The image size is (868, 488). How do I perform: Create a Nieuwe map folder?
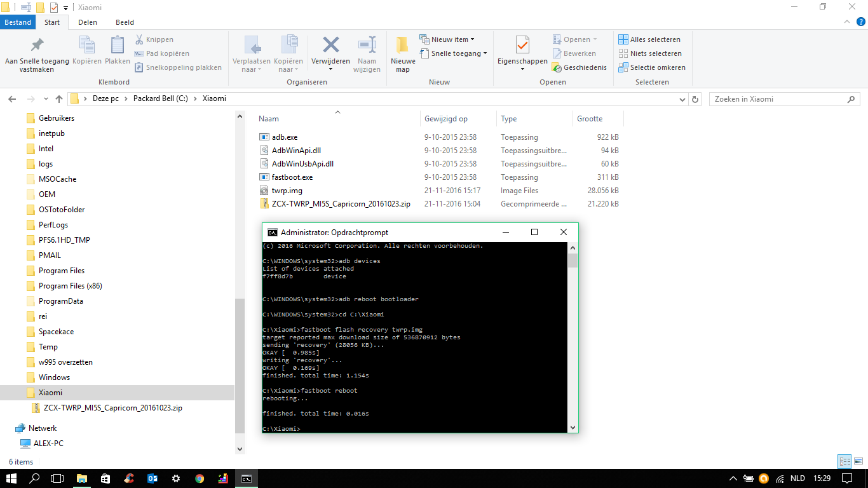pyautogui.click(x=403, y=55)
